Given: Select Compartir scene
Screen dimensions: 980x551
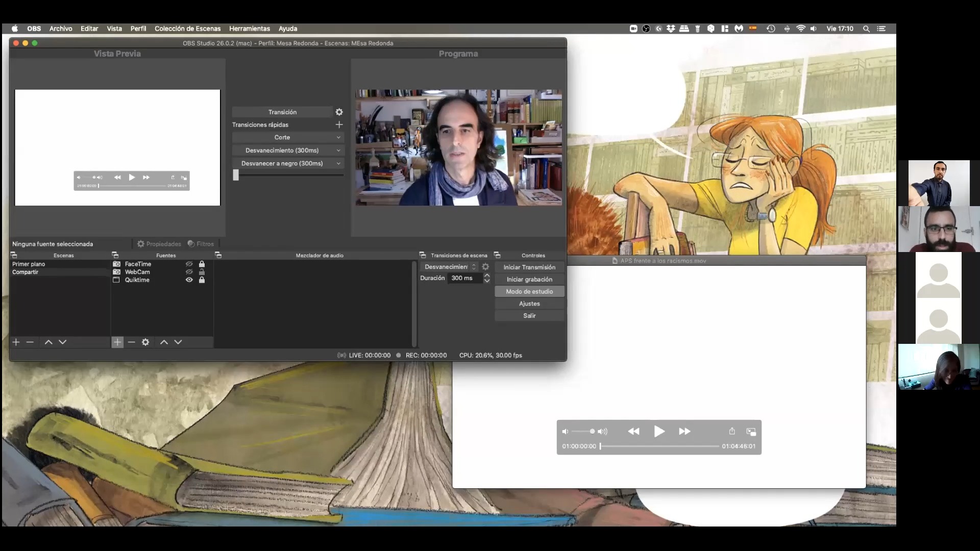Looking at the screenshot, I should 60,272.
